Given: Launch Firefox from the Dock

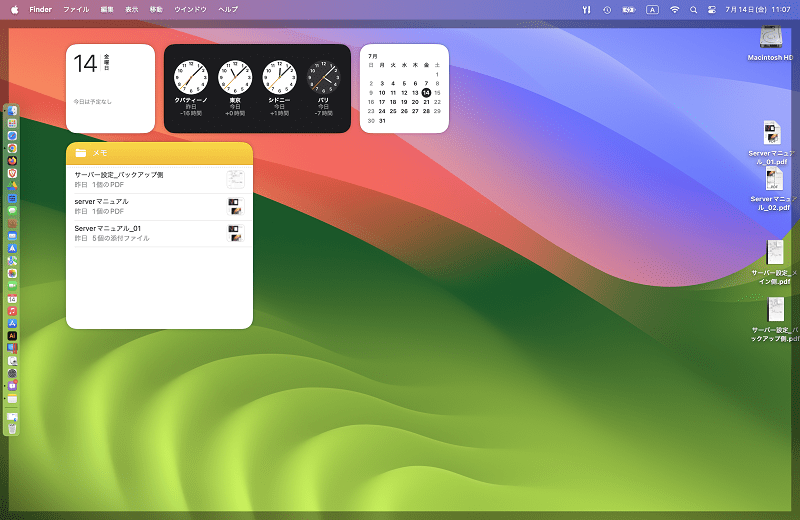Looking at the screenshot, I should (12, 161).
